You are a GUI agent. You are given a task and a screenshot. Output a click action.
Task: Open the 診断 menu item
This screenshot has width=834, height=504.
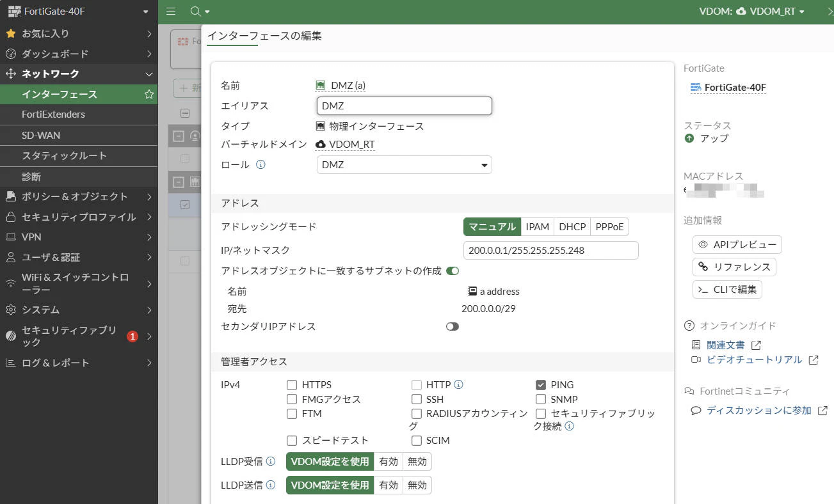[79, 177]
